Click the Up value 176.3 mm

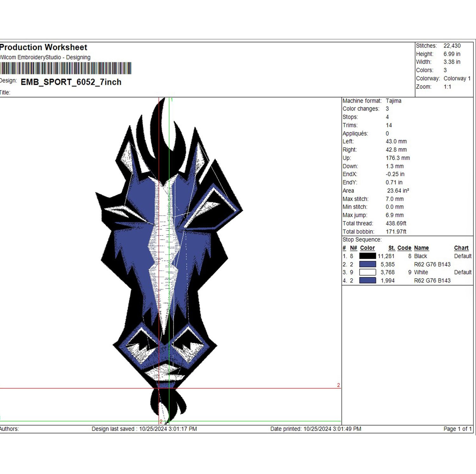[x=398, y=158]
